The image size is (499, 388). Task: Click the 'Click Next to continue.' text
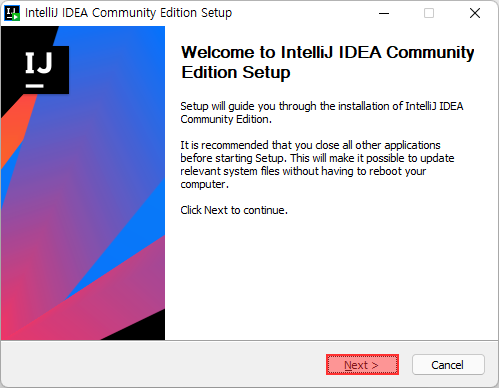click(234, 210)
